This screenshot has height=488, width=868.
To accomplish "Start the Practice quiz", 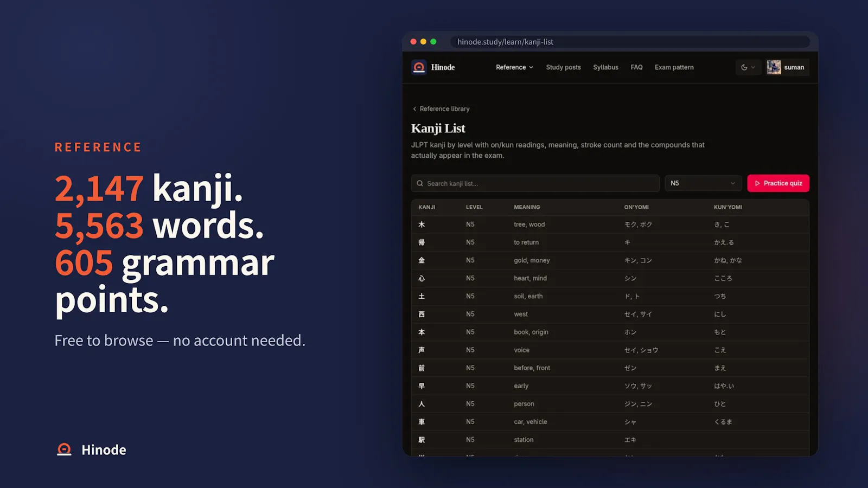I will [778, 183].
